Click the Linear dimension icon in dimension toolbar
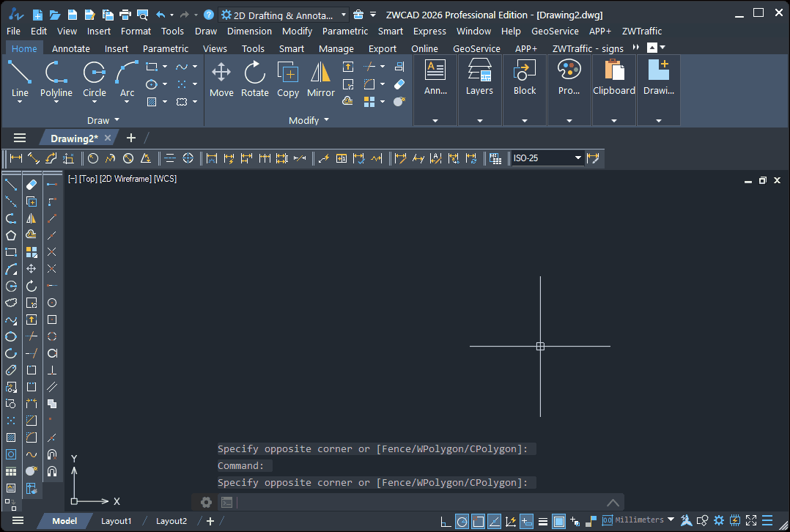This screenshot has width=790, height=532. 16,158
